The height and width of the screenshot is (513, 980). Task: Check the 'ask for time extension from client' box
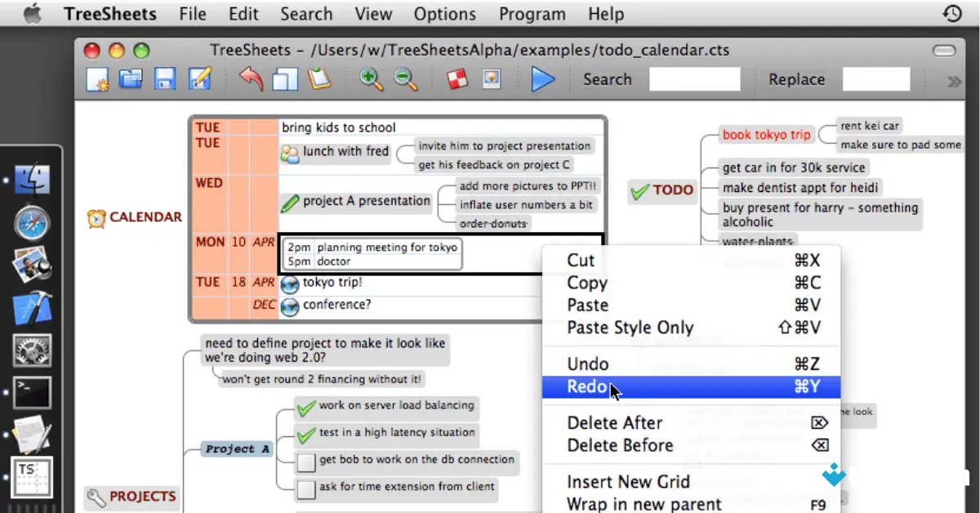click(305, 490)
